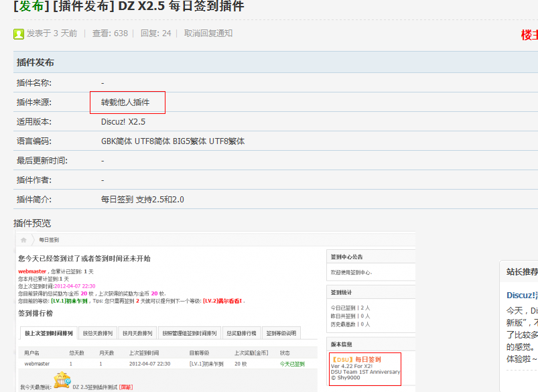The height and width of the screenshot is (392, 538).
Task: Switch to the "按月天数排列" tab
Action: [137, 333]
